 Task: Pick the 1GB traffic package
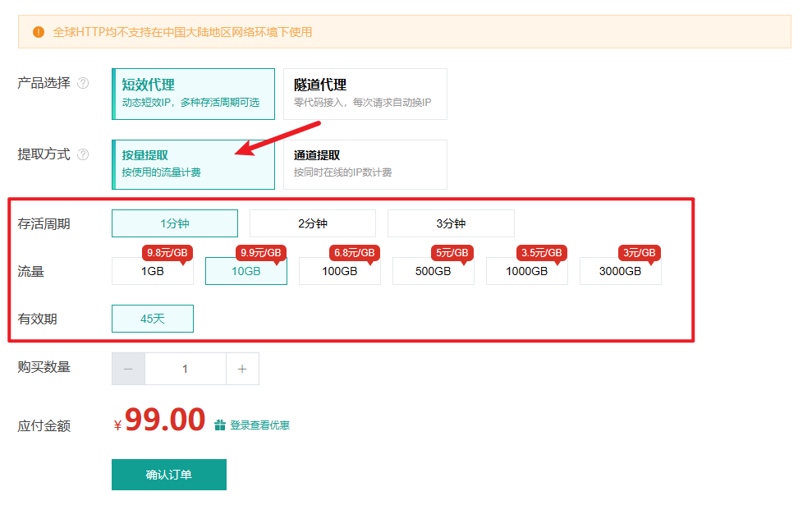153,272
